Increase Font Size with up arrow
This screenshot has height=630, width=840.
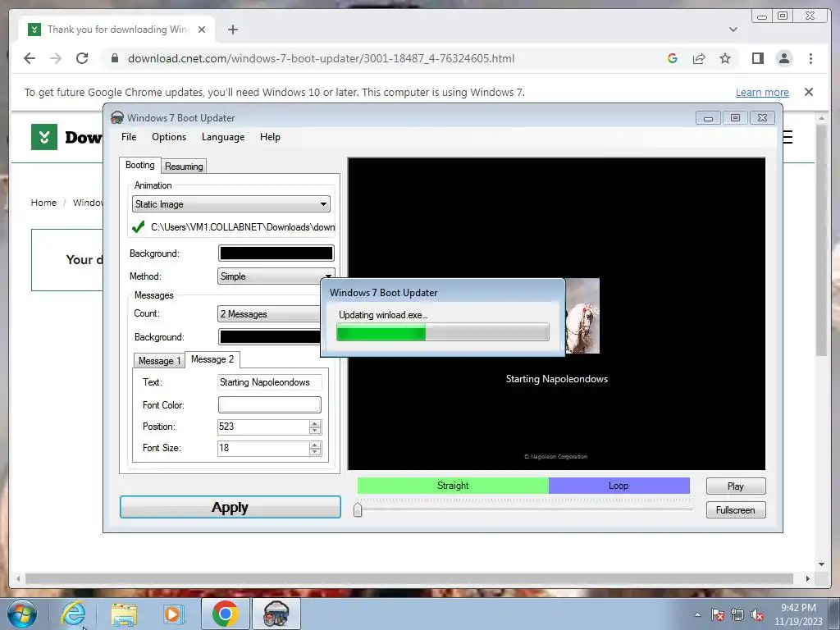pyautogui.click(x=315, y=445)
